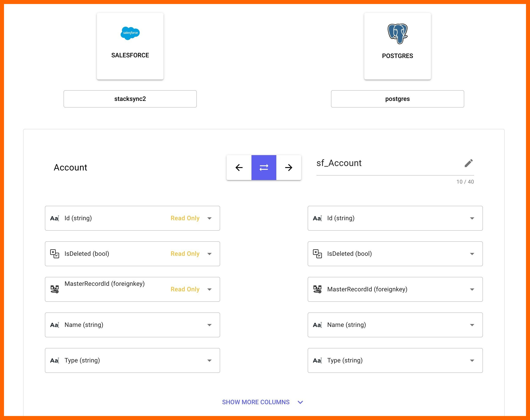530x420 pixels.
Task: Expand Postgres Type (string) dropdown
Action: [472, 360]
